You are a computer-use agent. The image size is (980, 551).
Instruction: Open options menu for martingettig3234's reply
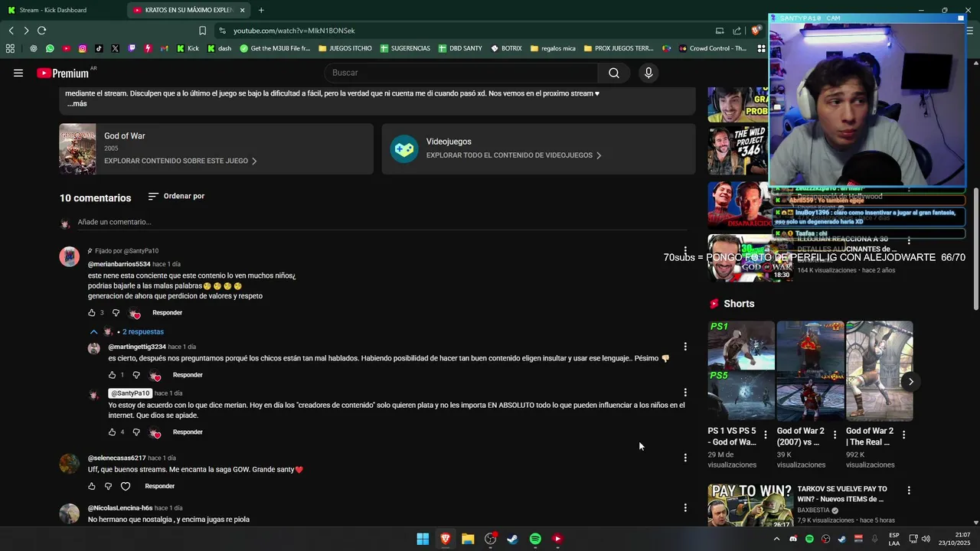click(685, 347)
